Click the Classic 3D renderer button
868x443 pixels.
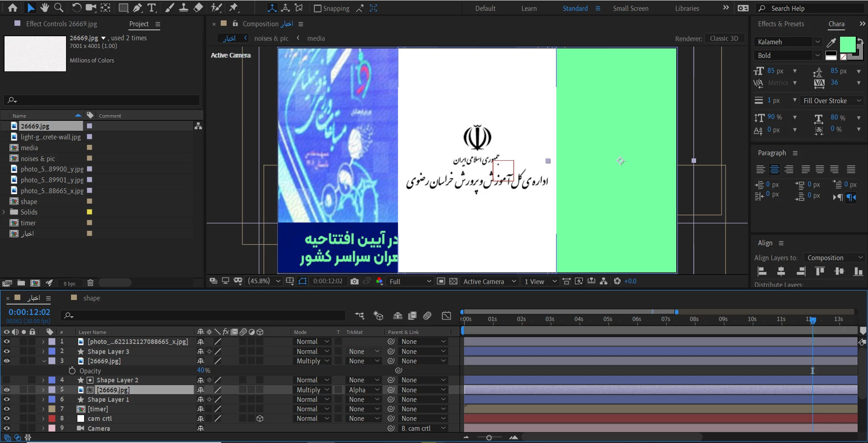click(x=724, y=38)
